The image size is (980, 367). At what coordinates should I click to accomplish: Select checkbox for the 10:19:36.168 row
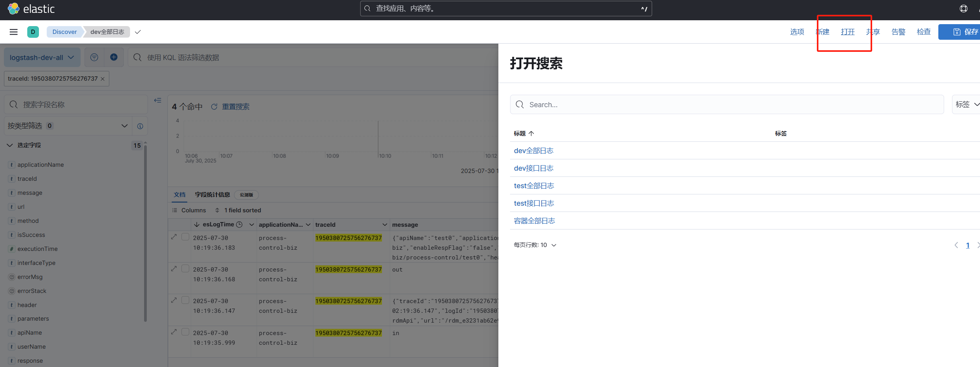[185, 268]
